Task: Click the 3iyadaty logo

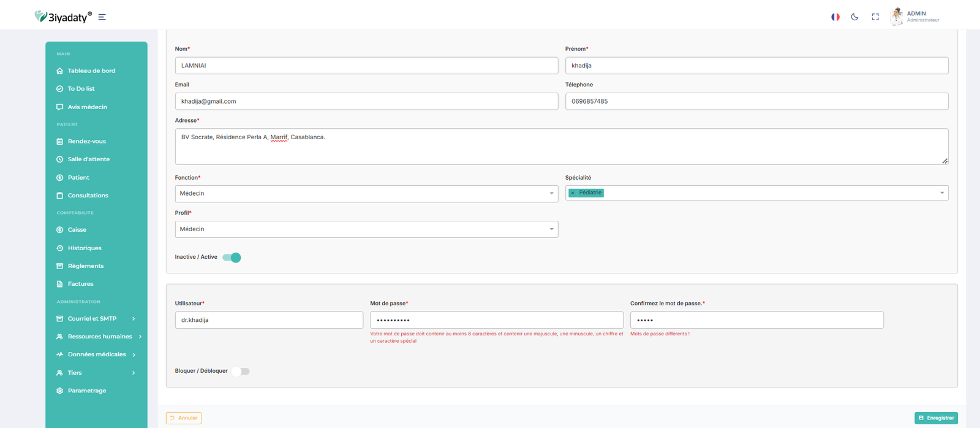Action: click(63, 17)
